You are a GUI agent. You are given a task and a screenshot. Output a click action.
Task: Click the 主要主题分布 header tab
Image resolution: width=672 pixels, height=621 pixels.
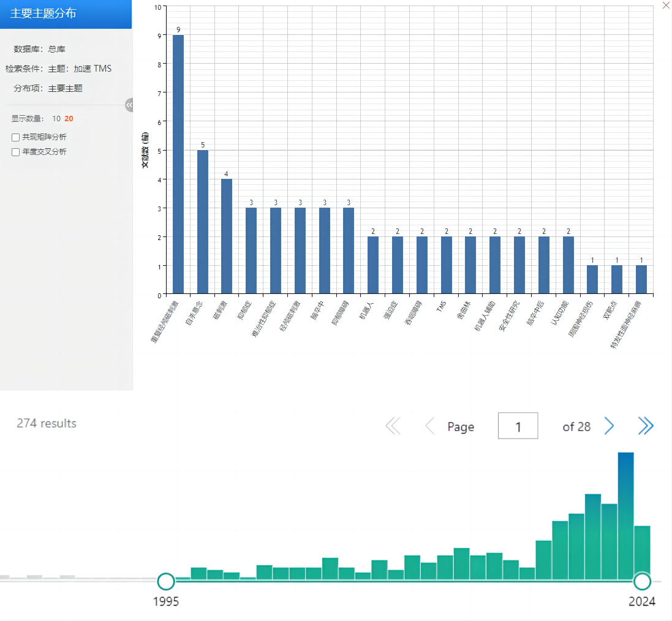(66, 14)
